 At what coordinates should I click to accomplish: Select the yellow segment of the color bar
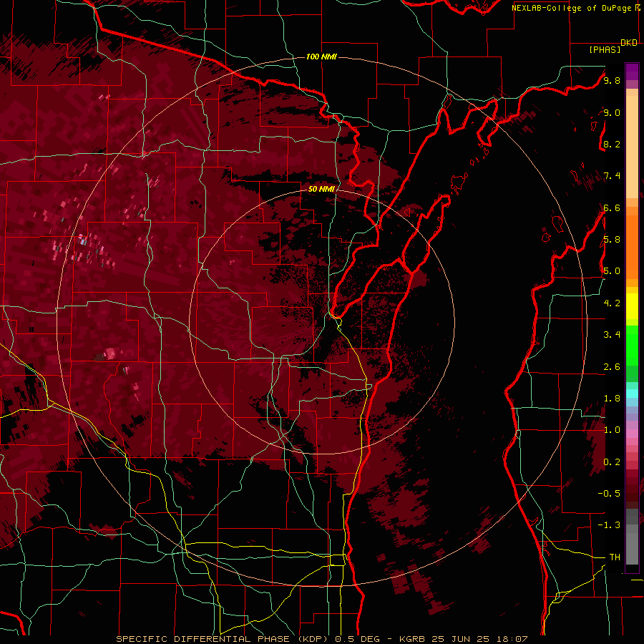[x=632, y=306]
